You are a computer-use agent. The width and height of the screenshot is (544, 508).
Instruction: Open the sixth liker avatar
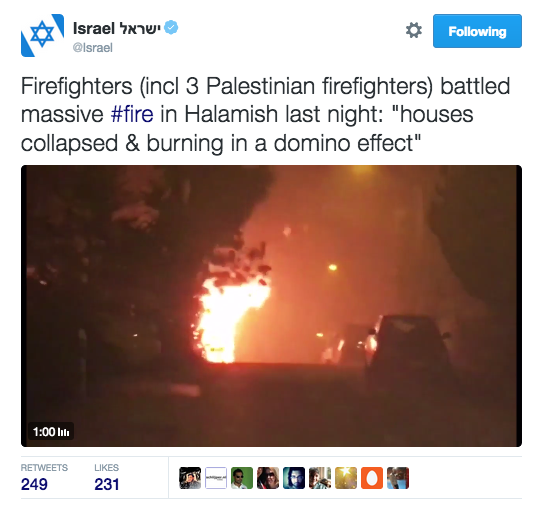(320, 478)
